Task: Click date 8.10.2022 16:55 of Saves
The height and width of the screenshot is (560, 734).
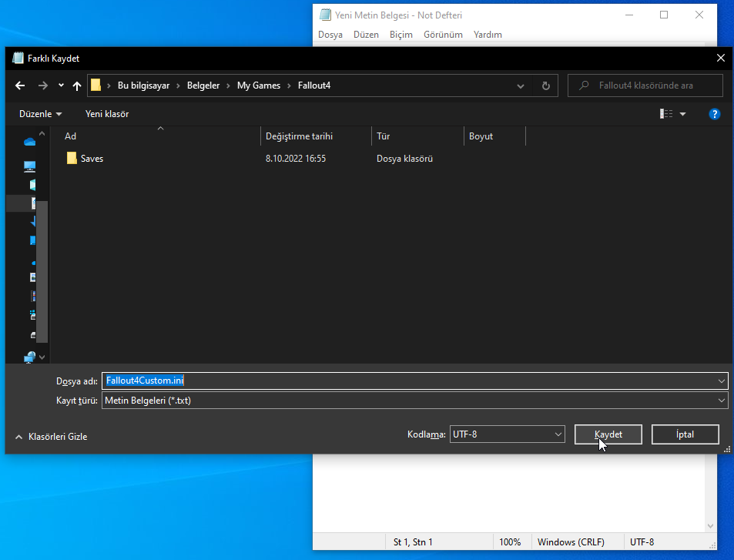Action: click(x=296, y=159)
